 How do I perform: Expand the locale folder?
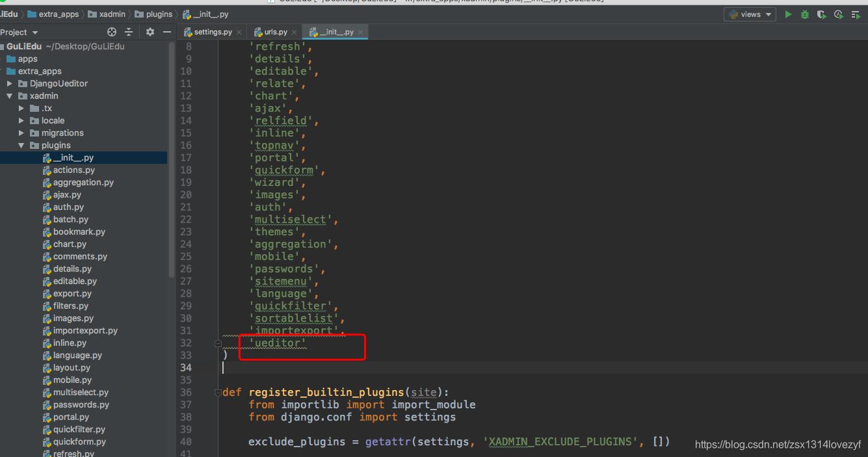click(21, 121)
